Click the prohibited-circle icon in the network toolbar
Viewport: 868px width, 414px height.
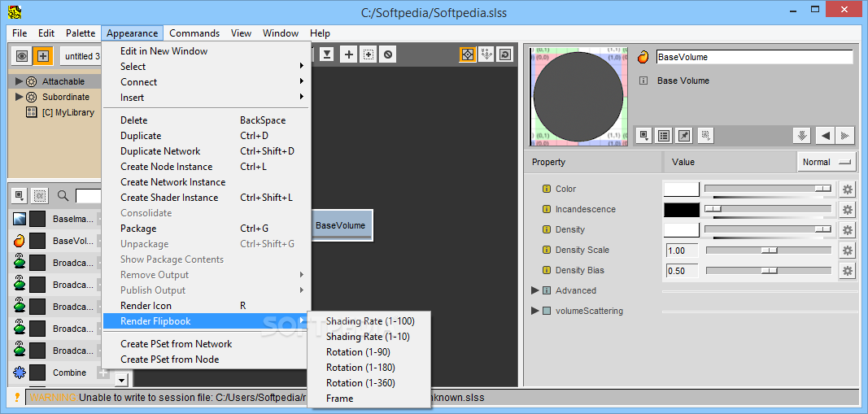pyautogui.click(x=388, y=54)
